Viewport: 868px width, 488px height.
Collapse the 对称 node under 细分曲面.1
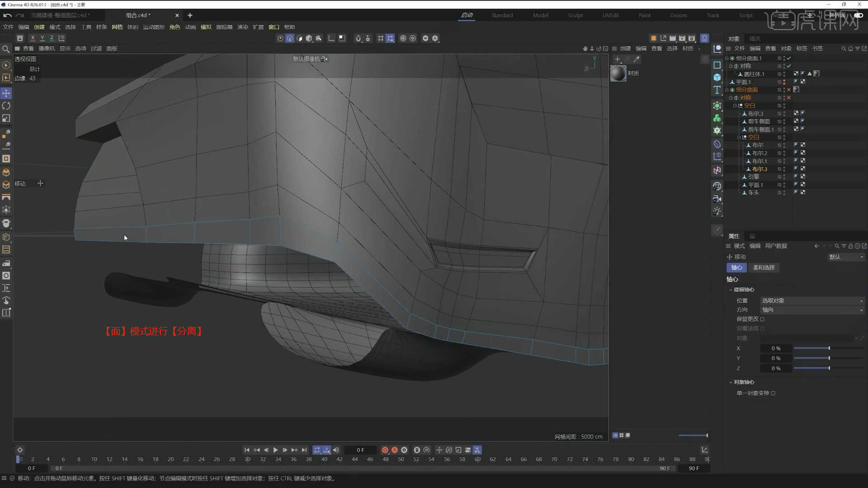click(x=731, y=66)
